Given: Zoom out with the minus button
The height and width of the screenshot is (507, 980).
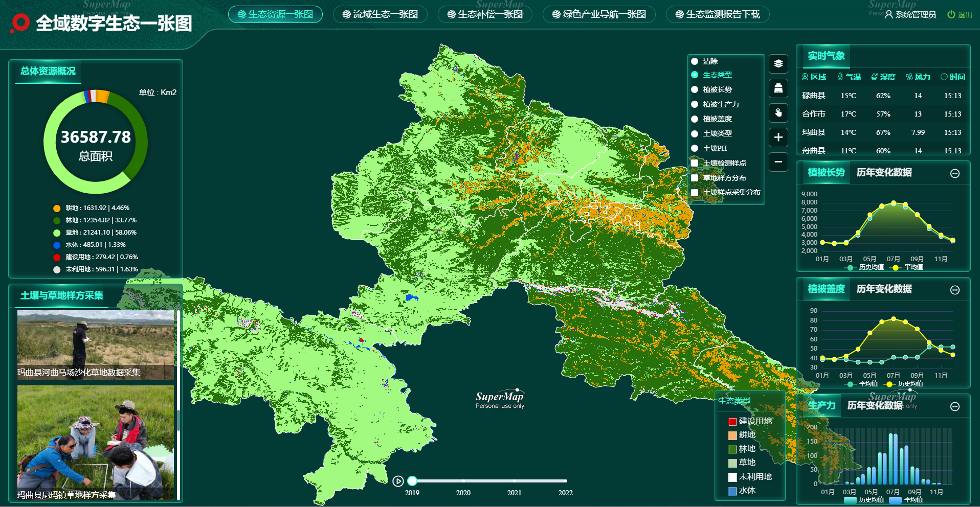Looking at the screenshot, I should coord(778,162).
